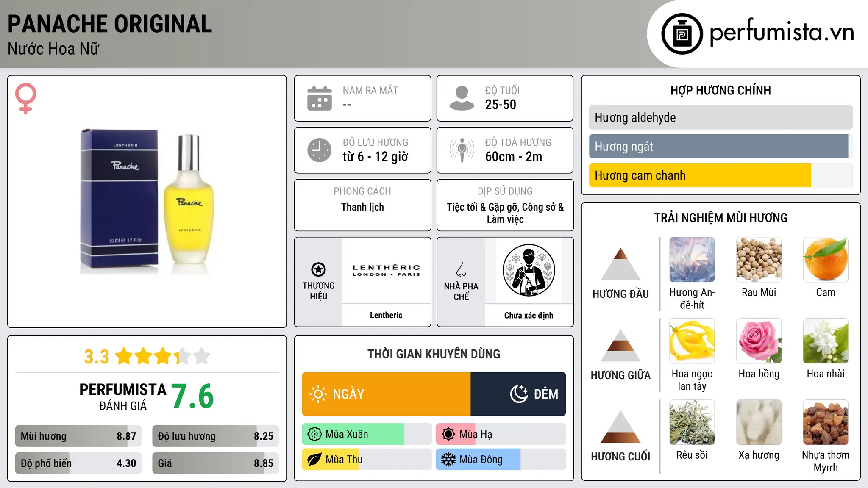Click the Tiệc tối & Gặp gỡ occasion text
The height and width of the screenshot is (488, 868).
tap(505, 213)
